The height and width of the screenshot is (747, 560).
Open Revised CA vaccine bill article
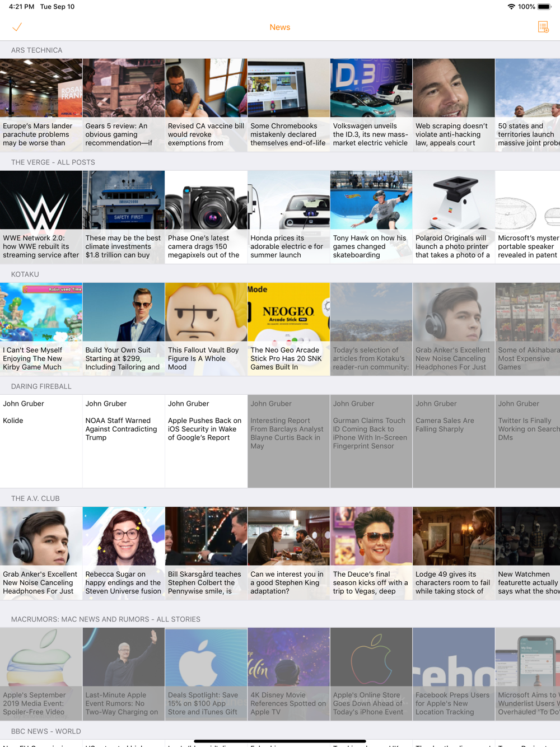206,105
